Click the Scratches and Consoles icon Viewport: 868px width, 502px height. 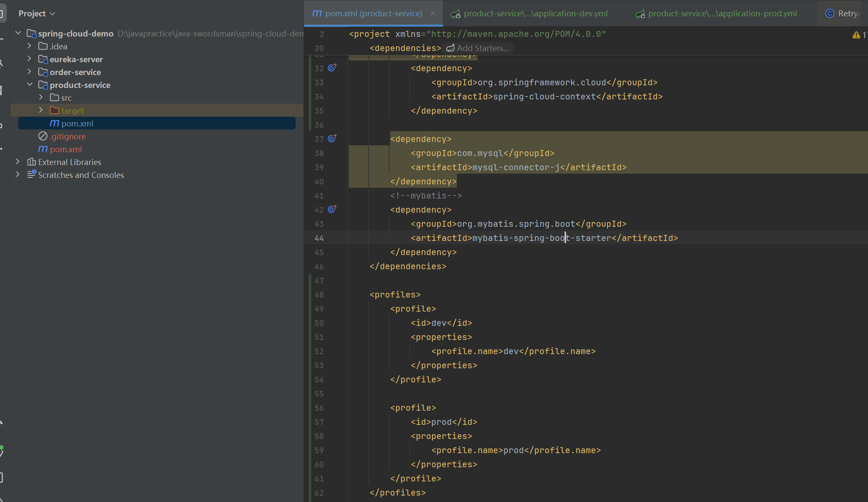[x=31, y=174]
